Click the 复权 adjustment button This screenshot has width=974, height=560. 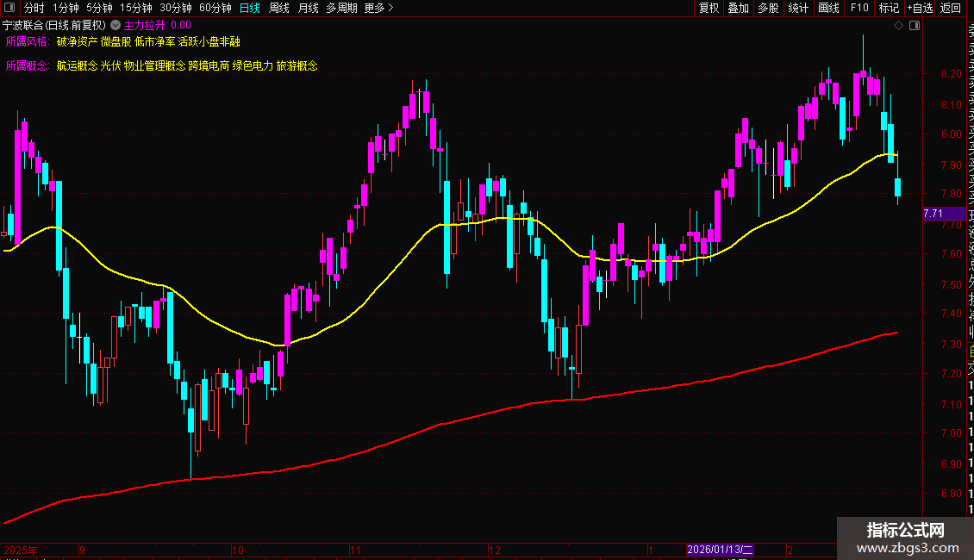709,8
